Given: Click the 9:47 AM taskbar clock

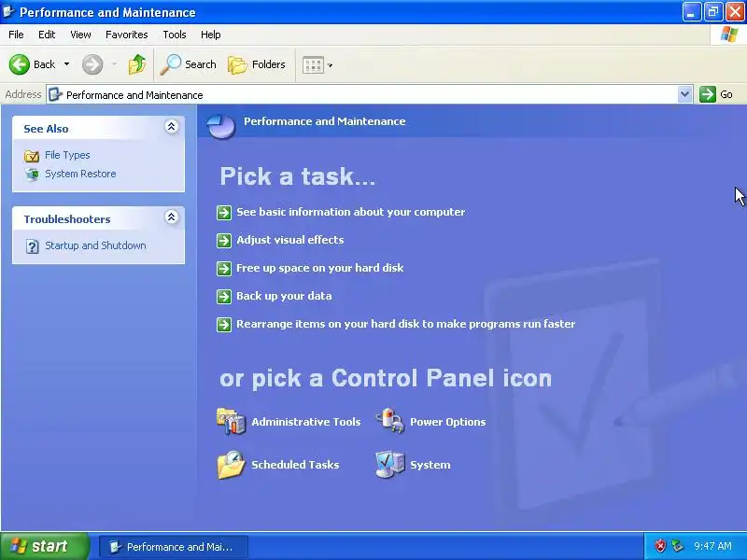Looking at the screenshot, I should 712,546.
